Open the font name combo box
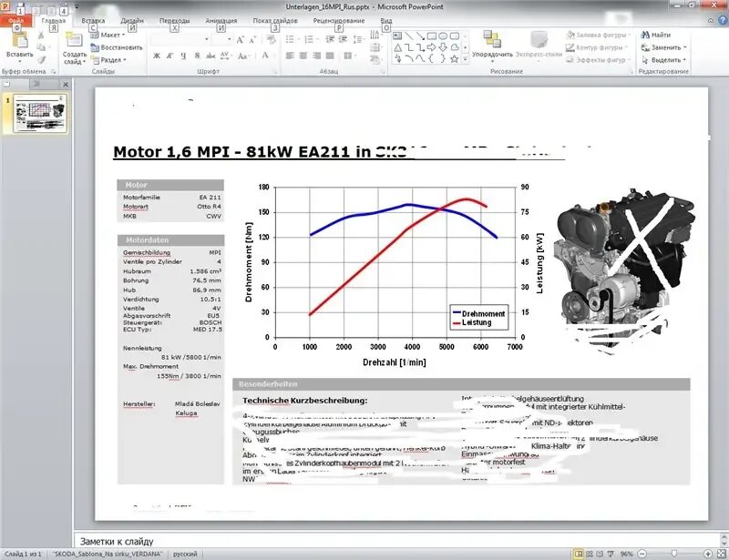 [x=180, y=39]
